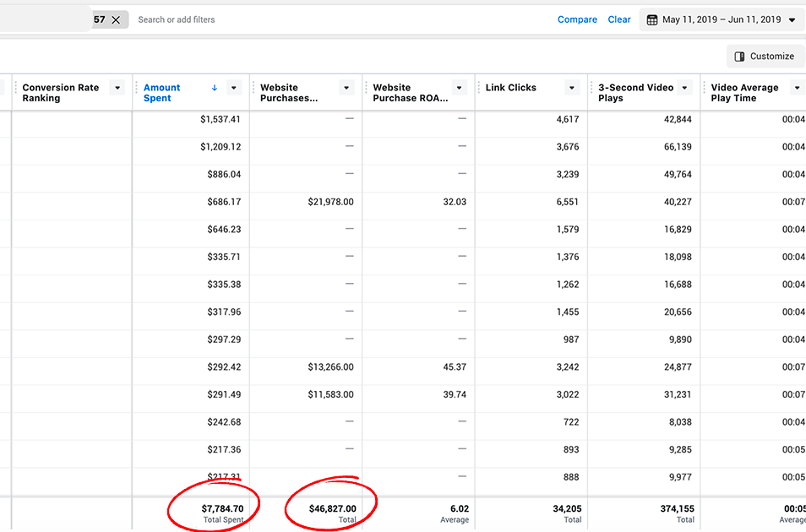Select the $21,978.00 website purchases cell
806x532 pixels.
[330, 202]
